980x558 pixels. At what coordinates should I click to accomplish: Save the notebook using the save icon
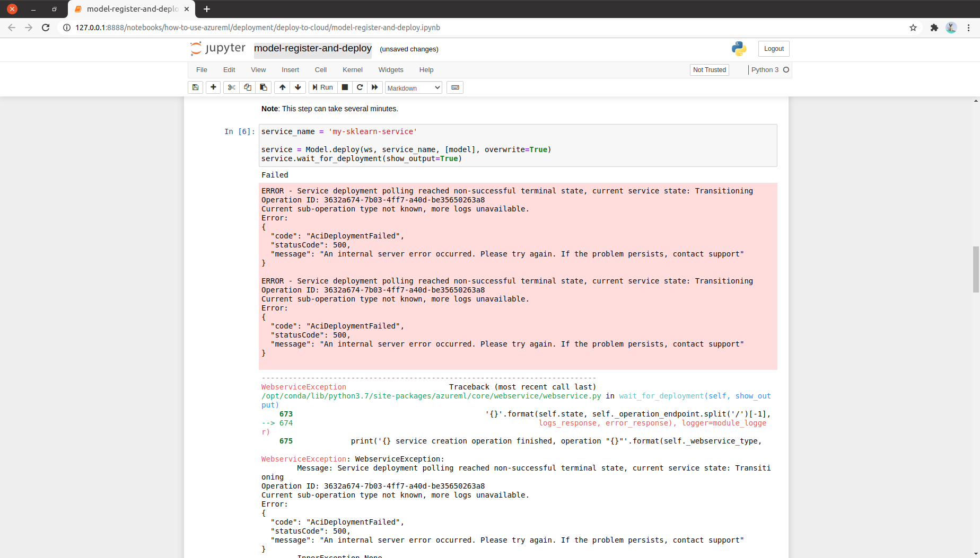click(x=195, y=87)
